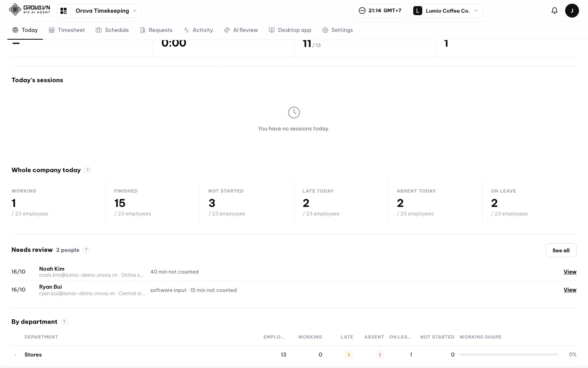Click the Not Started column header in department table

click(x=437, y=337)
